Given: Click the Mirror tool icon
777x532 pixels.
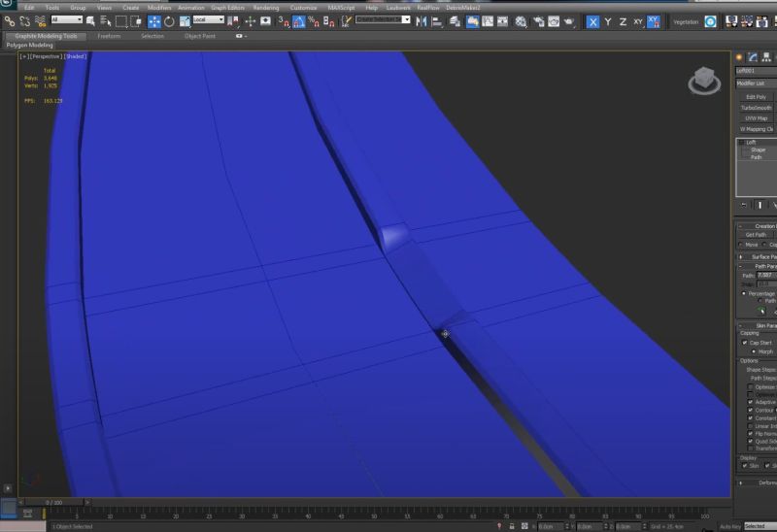Looking at the screenshot, I should tap(422, 21).
